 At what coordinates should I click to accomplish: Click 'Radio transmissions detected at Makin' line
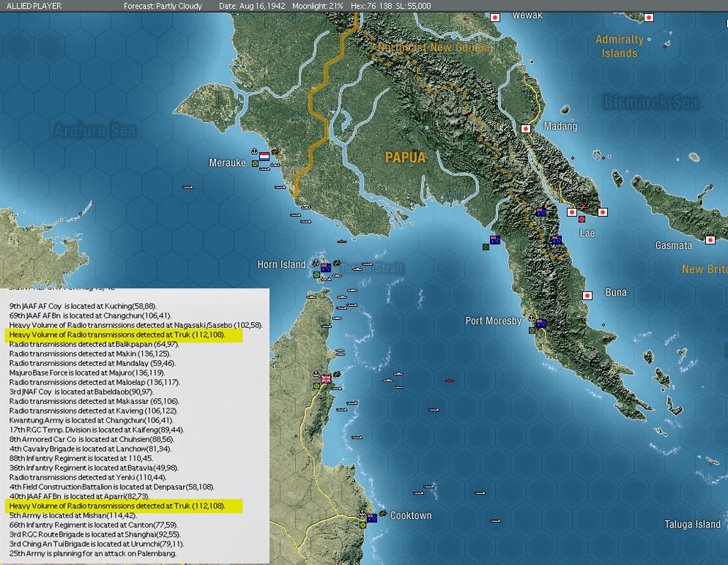(x=90, y=354)
